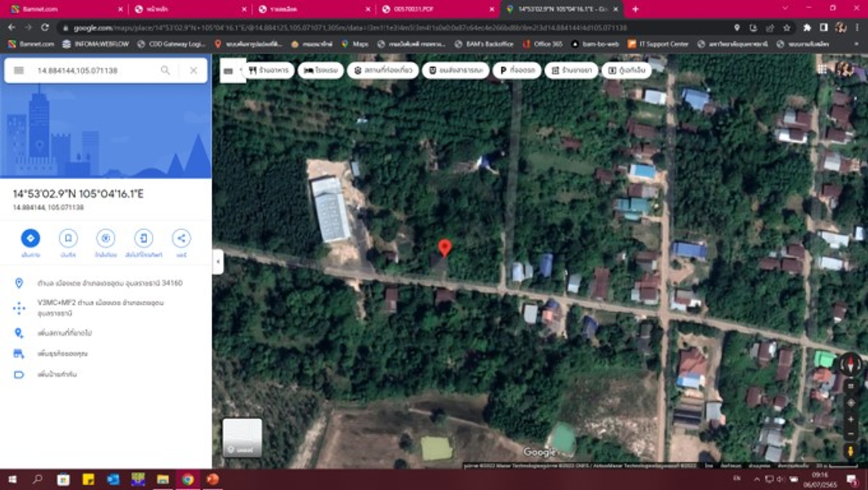Click the Share icon in the place panel

tap(181, 238)
